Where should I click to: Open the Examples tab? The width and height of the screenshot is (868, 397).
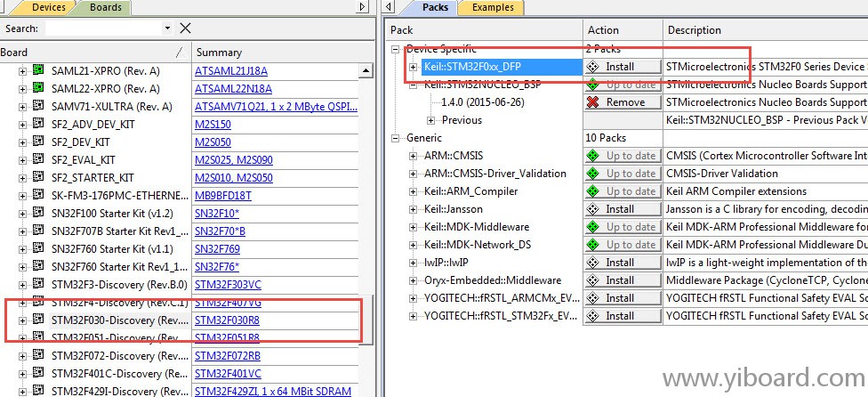(493, 8)
